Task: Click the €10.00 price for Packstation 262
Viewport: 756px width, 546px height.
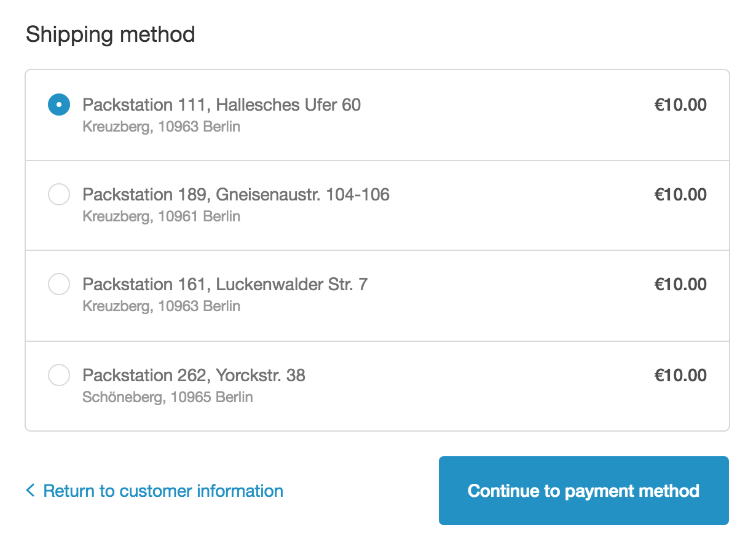Action: pos(680,375)
